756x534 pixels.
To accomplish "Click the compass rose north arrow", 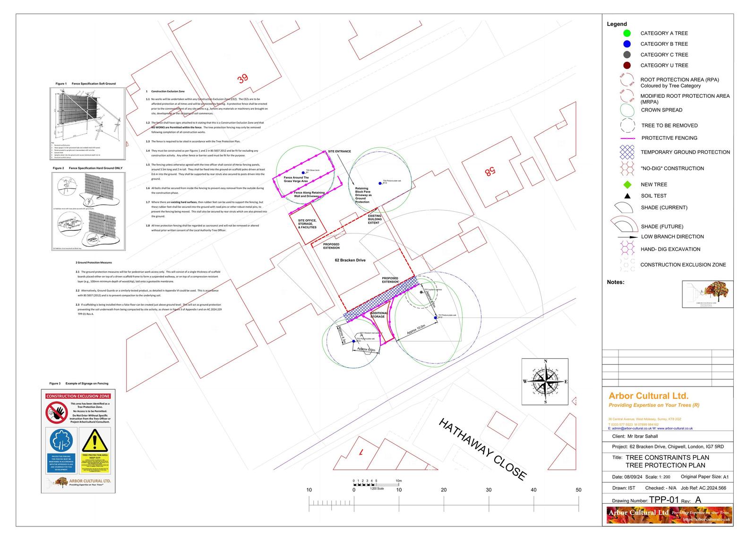I will (x=545, y=381).
